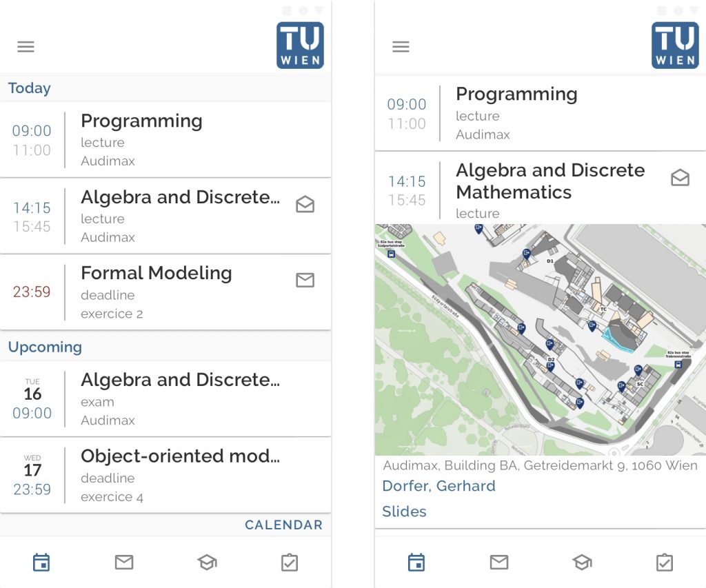706x588 pixels.
Task: Open the graduation cap tab on the right screen
Action: tap(582, 562)
